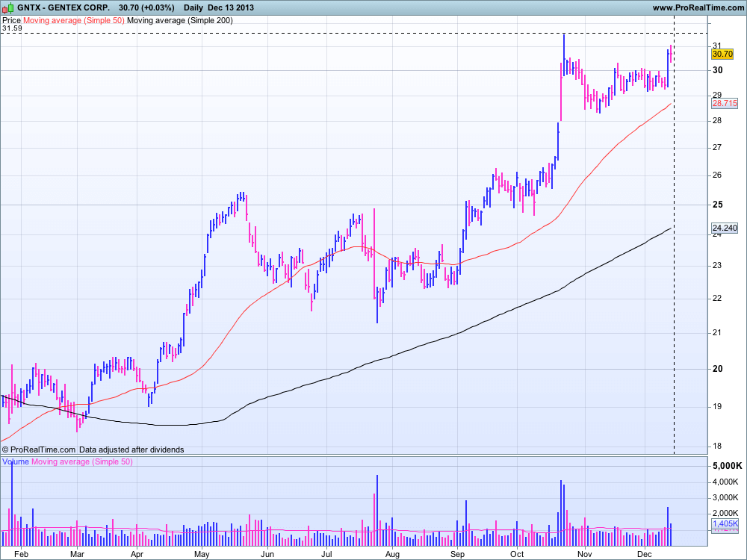The image size is (747, 560).
Task: Click the Data adjusted after dividends note
Action: pos(131,449)
